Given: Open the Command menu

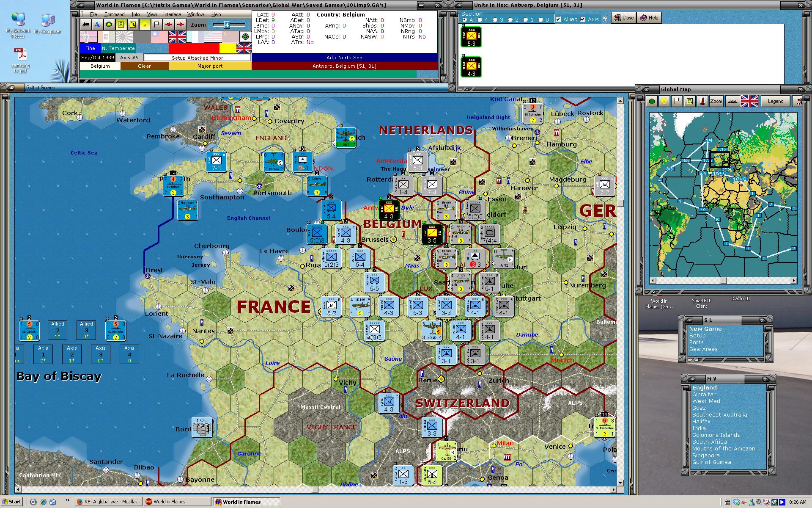Looking at the screenshot, I should tap(114, 14).
